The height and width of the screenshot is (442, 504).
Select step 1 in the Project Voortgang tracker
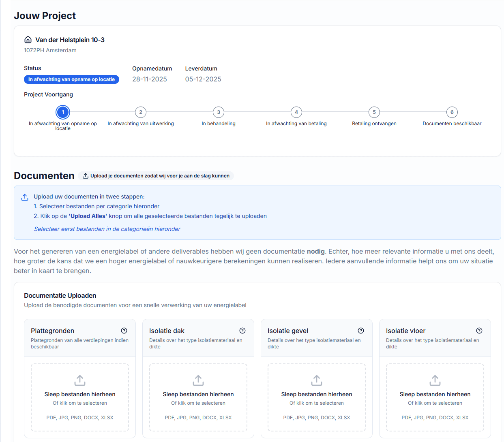[62, 112]
